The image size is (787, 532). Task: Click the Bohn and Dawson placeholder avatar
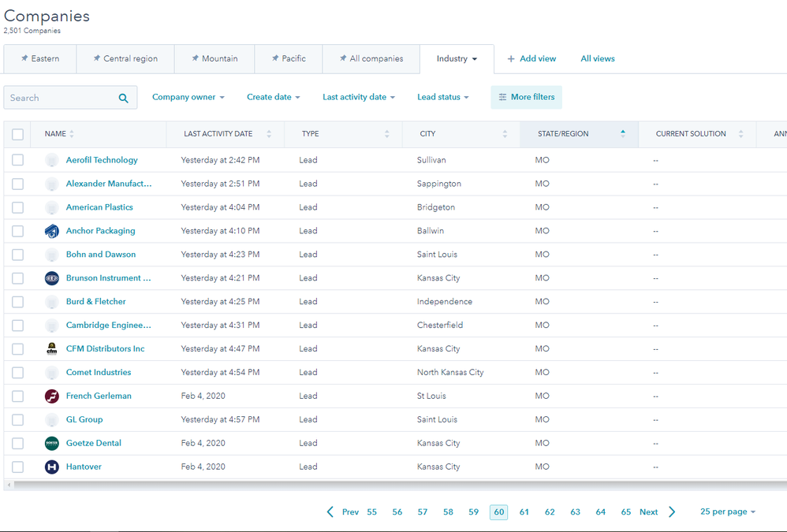(x=52, y=255)
